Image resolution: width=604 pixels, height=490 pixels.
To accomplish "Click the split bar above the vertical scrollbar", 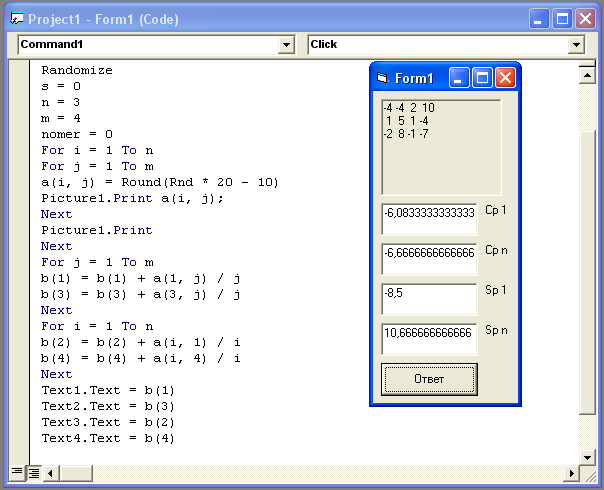I will tap(587, 63).
